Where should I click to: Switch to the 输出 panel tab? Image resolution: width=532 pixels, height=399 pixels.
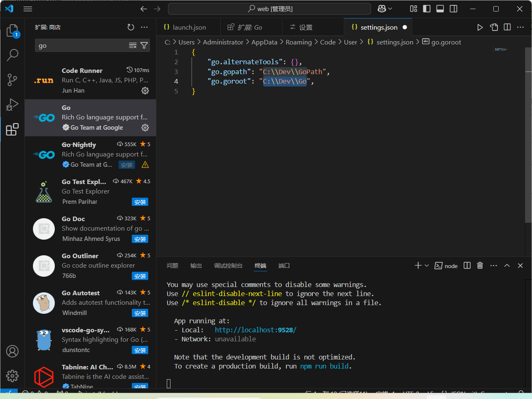pyautogui.click(x=196, y=266)
